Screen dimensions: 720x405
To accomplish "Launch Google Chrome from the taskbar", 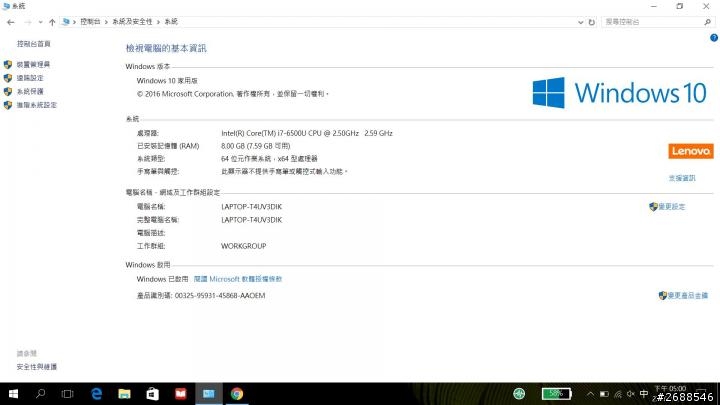I will [x=237, y=394].
